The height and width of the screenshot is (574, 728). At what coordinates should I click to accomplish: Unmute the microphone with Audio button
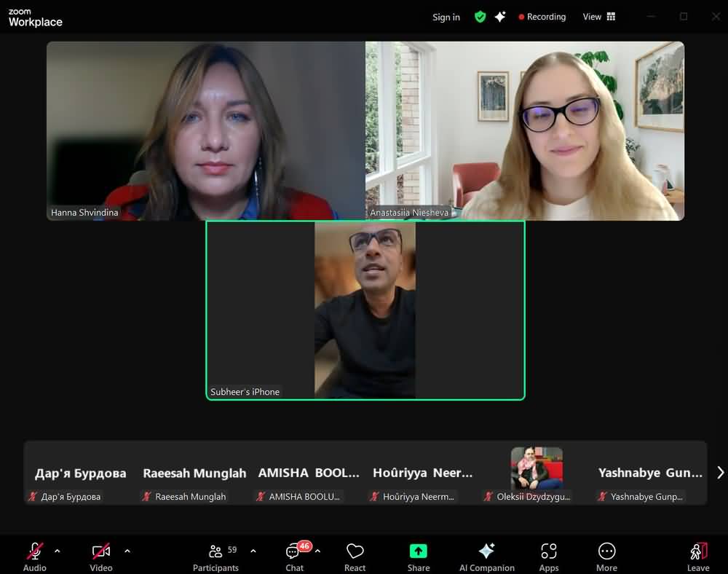tap(35, 557)
